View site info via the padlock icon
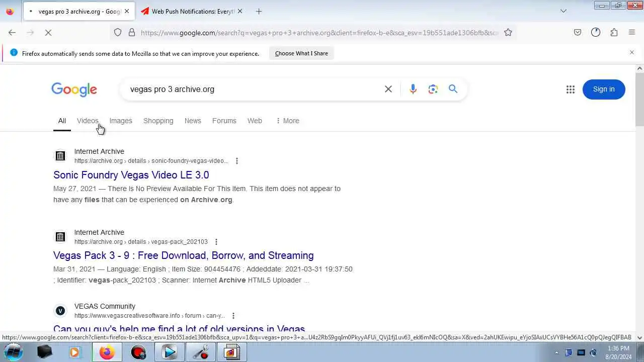This screenshot has height=362, width=644. coord(132,33)
